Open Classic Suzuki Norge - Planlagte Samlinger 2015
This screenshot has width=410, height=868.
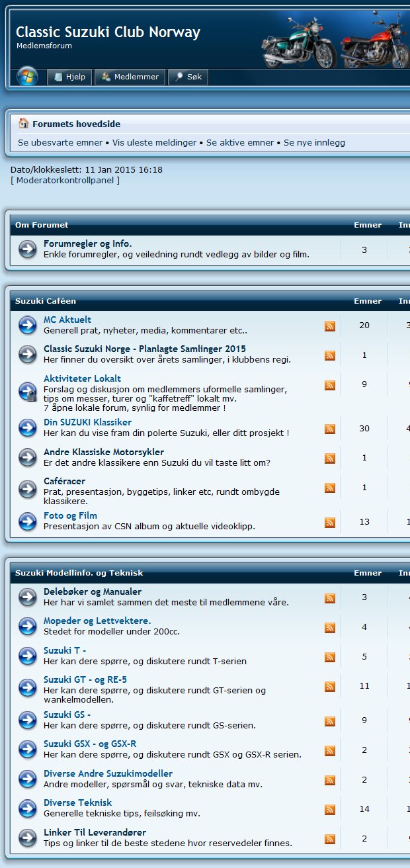coord(145,349)
